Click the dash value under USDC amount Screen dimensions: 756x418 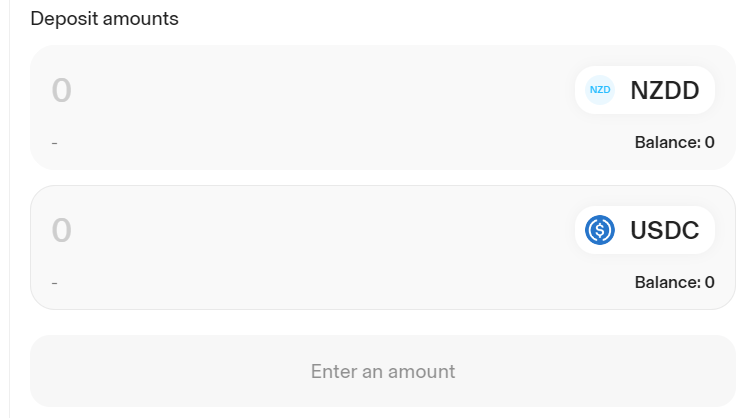[x=54, y=283]
